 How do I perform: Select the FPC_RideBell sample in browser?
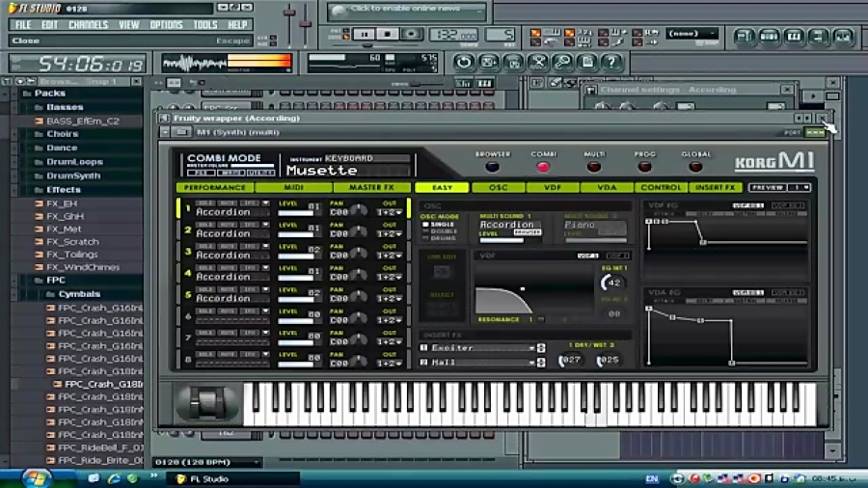(x=99, y=447)
